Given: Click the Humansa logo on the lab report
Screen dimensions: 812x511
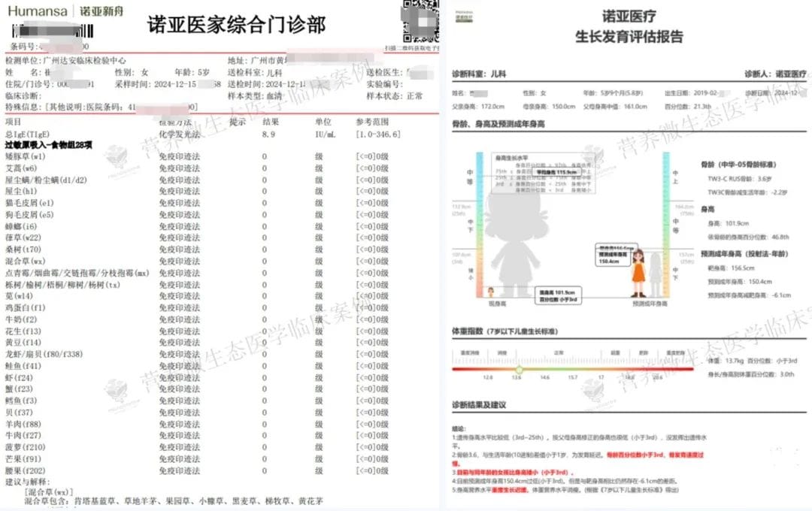Looking at the screenshot, I should click(x=38, y=11).
